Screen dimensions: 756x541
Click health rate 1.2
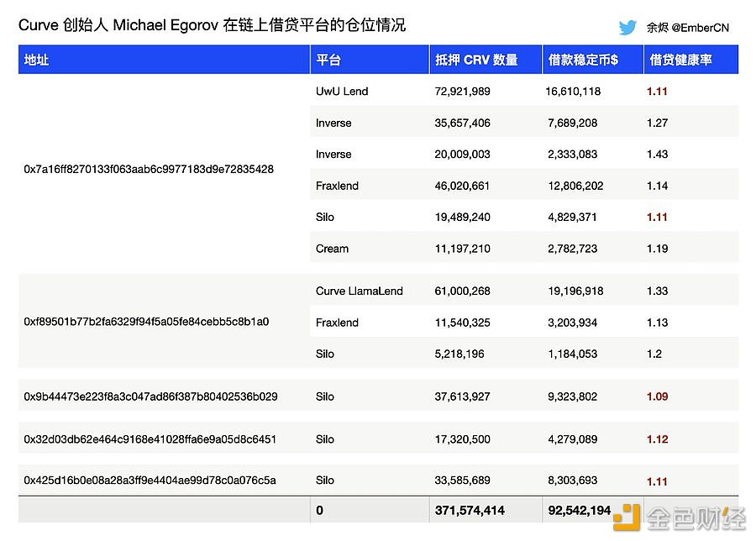pyautogui.click(x=654, y=354)
